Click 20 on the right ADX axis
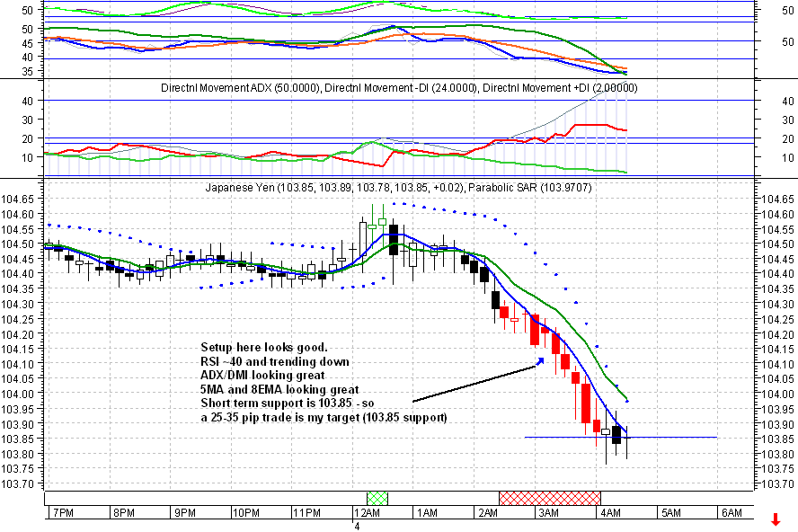The height and width of the screenshot is (532, 798). point(788,138)
